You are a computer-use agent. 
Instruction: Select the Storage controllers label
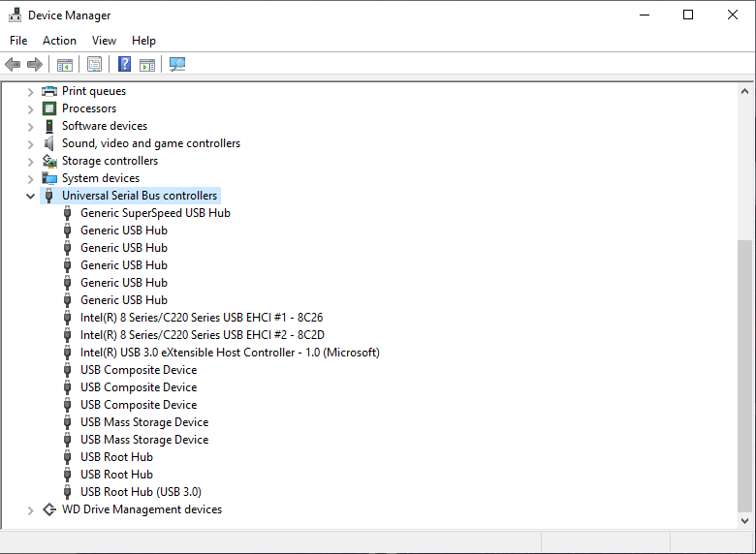point(110,161)
